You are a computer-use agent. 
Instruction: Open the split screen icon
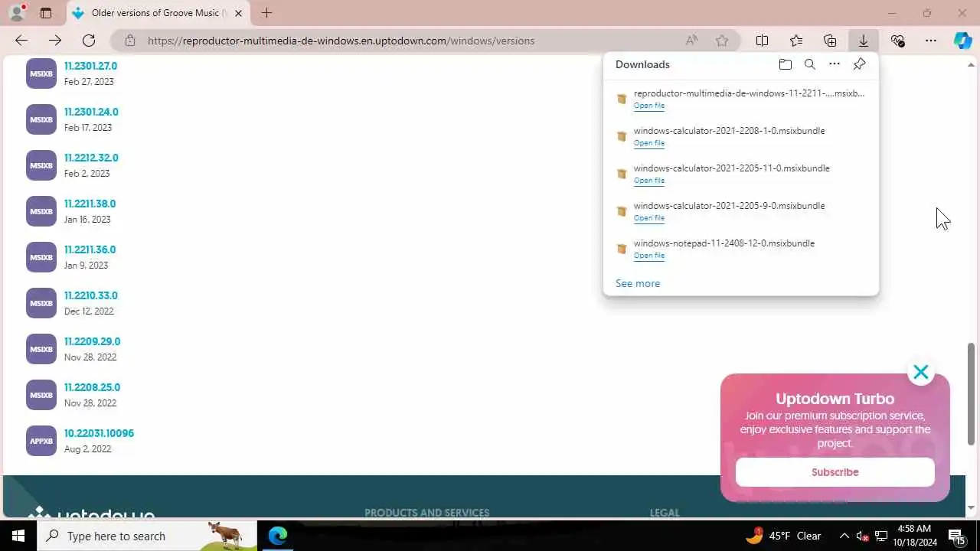pyautogui.click(x=763, y=41)
